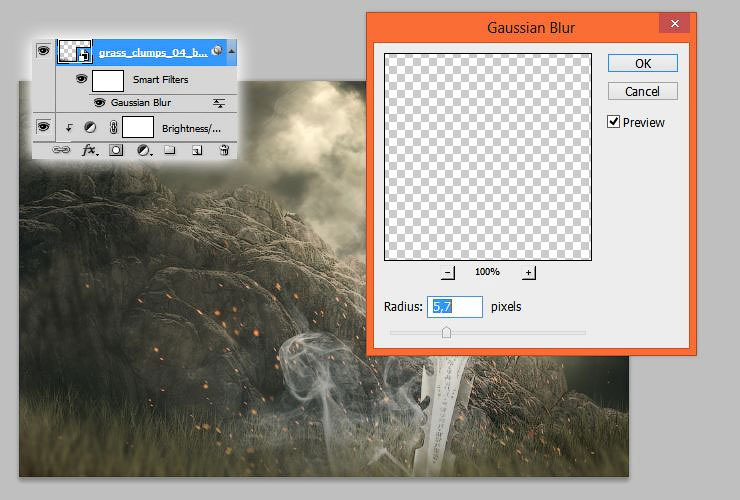Click the smart filter indicator icon on grass_clumps layer

(217, 51)
